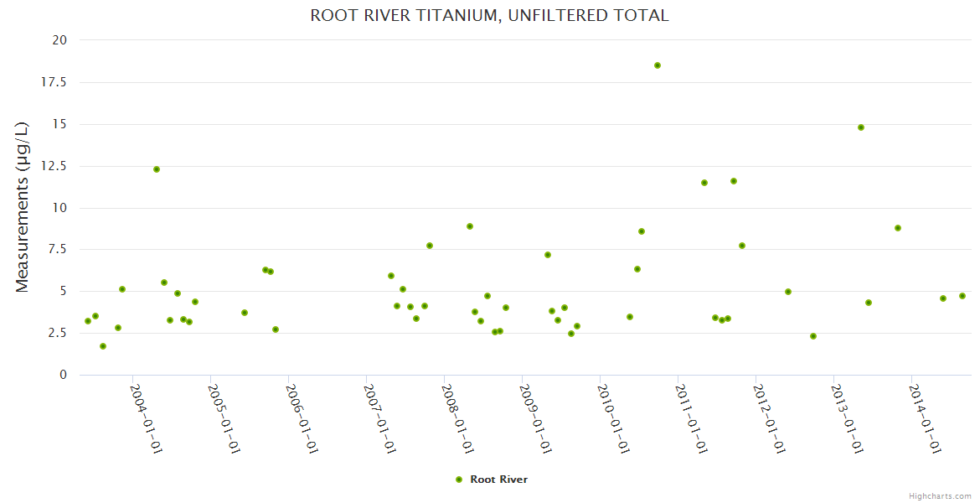Click the leftmost data point on chart

coord(88,321)
